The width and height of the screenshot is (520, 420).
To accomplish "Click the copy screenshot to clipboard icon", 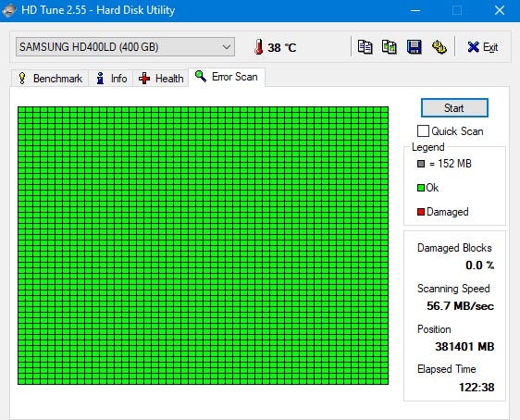I will click(x=390, y=47).
